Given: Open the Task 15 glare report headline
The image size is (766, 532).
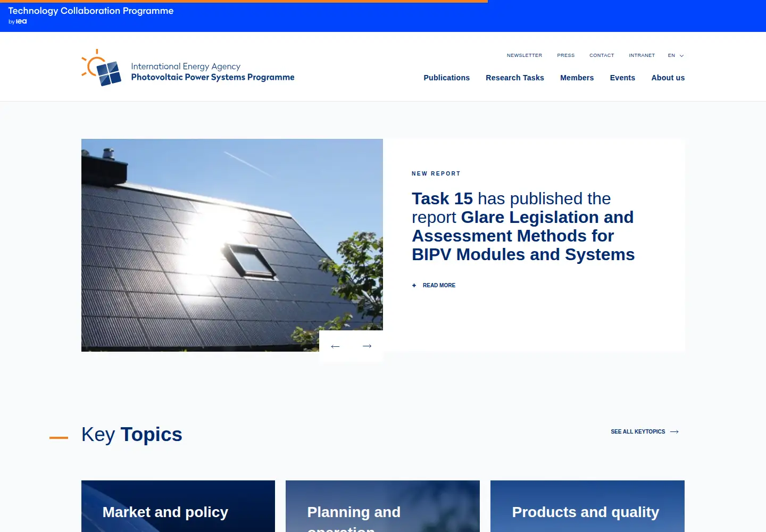Looking at the screenshot, I should click(523, 227).
